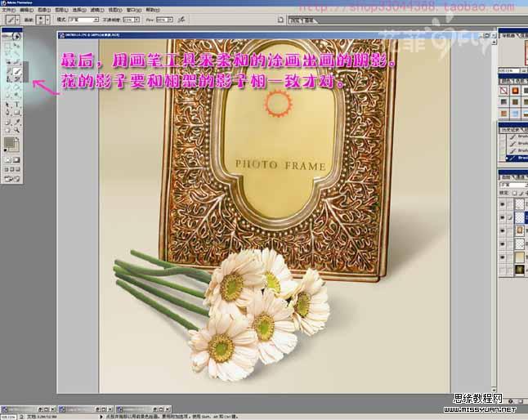Open the Image menu

click(44, 10)
